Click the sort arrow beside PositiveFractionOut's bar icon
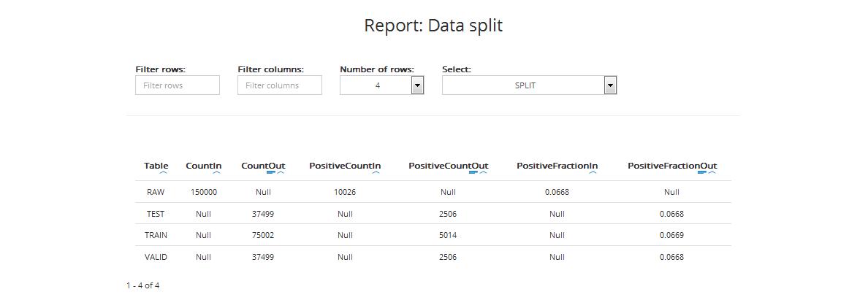This screenshot has height=300, width=868. (x=712, y=173)
